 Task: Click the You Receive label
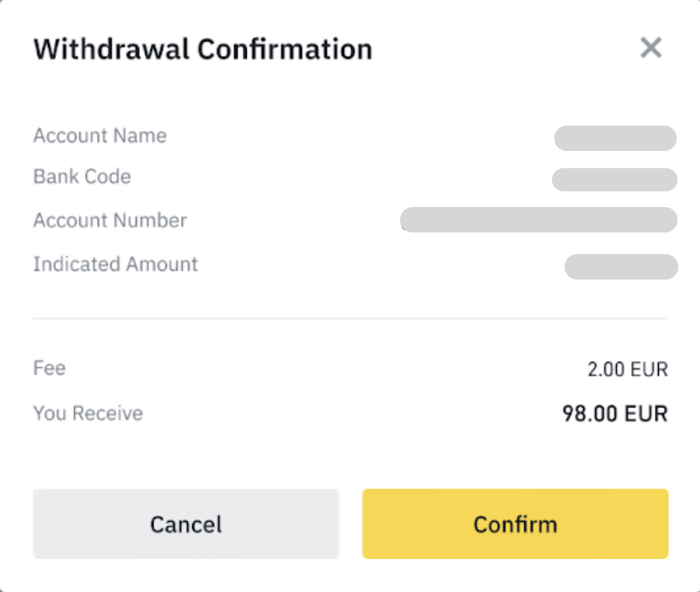[x=87, y=413]
